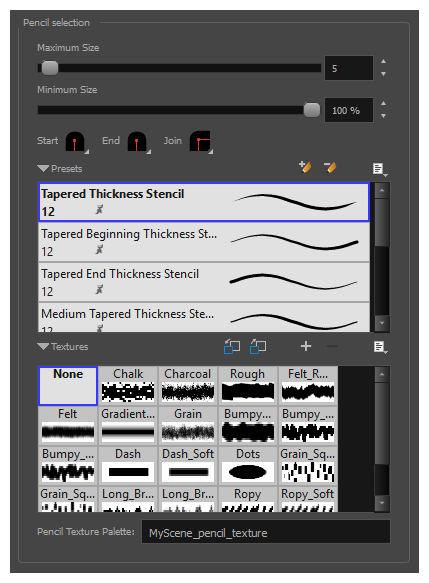Choose the Charcoal texture
This screenshot has width=429, height=583.
tap(188, 385)
